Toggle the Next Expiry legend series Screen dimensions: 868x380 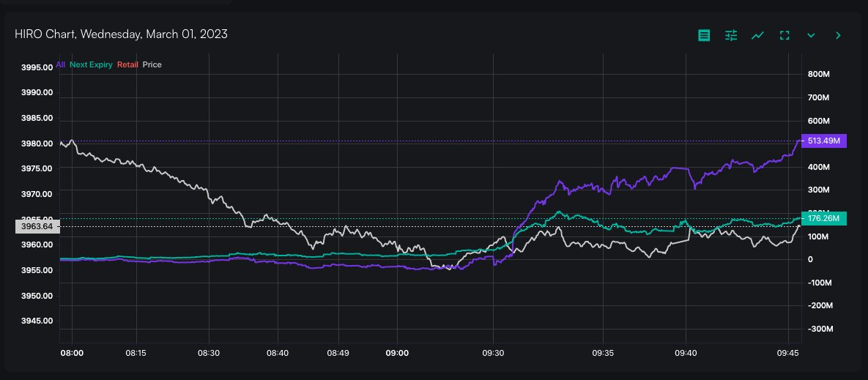tap(91, 64)
